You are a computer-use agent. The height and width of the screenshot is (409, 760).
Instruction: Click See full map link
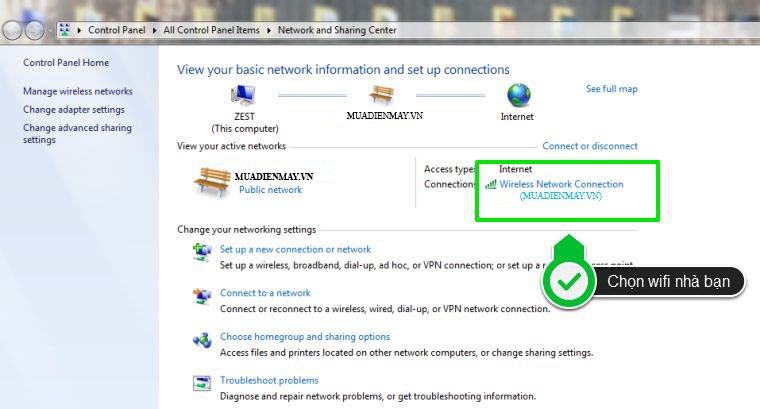[x=612, y=89]
